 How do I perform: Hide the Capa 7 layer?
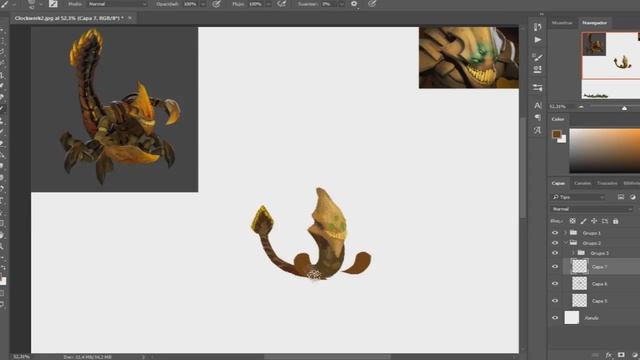(x=555, y=267)
